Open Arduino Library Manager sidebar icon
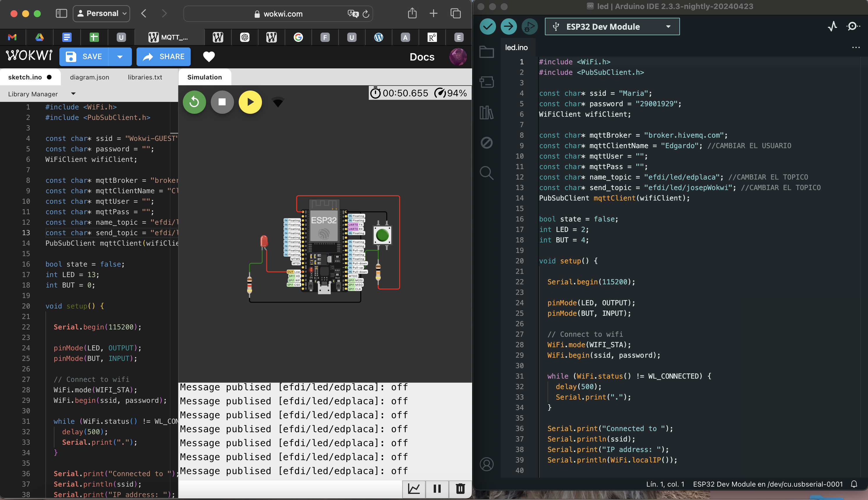The image size is (868, 500). (x=486, y=112)
